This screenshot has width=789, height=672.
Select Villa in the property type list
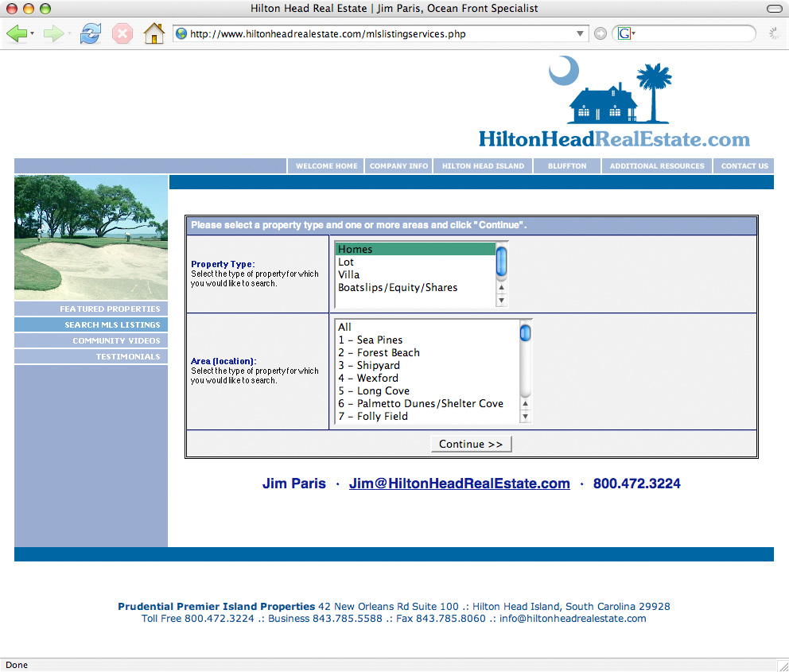[x=415, y=274]
